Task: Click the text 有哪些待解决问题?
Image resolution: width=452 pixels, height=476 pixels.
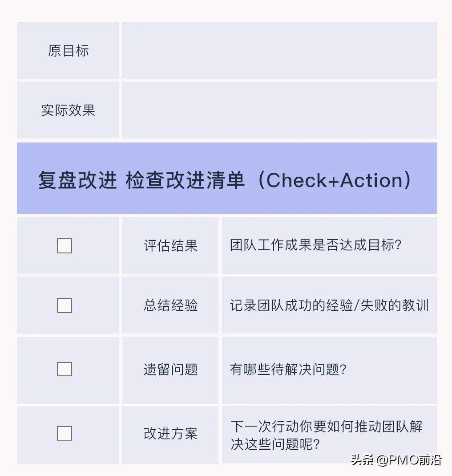Action: 288,370
